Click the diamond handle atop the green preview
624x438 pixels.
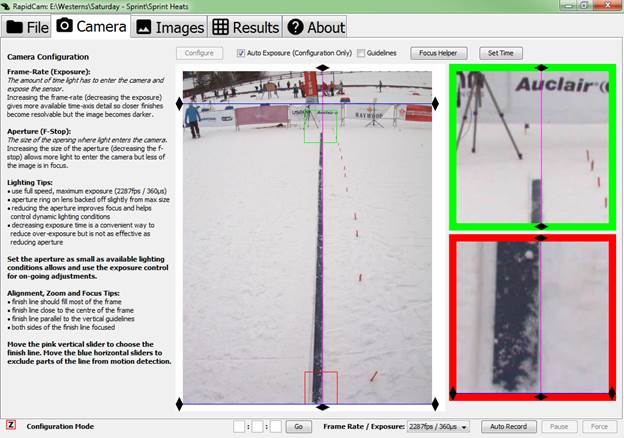pyautogui.click(x=541, y=68)
